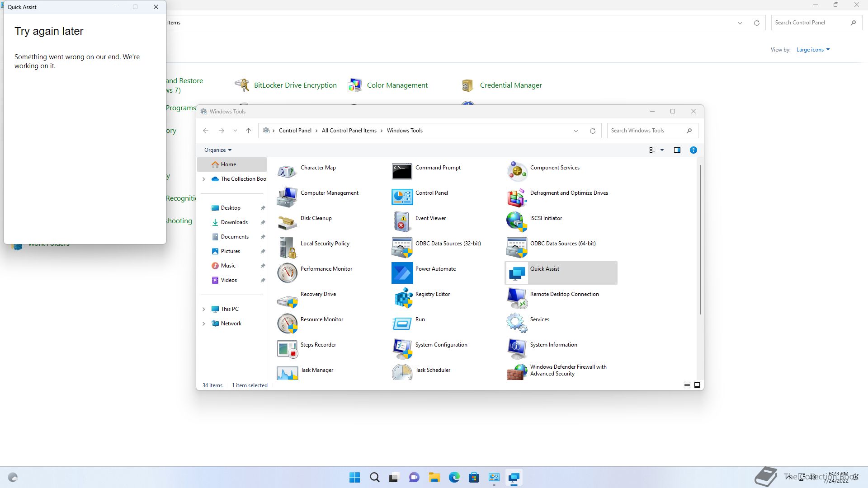Expand Control Panel address bar dropdown
Screen dimensions: 868x488
(740, 23)
